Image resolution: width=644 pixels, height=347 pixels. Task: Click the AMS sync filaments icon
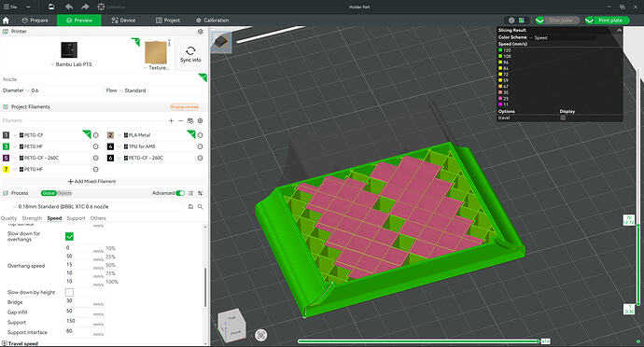coord(190,120)
